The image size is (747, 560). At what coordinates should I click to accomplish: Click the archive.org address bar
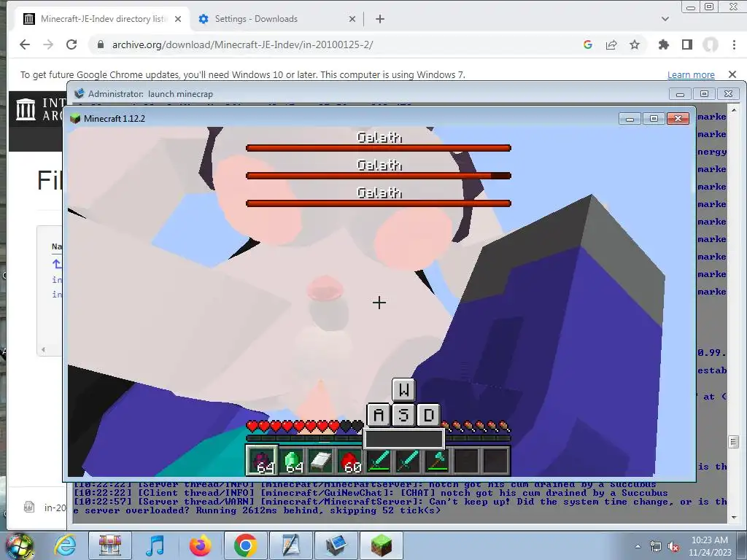333,44
